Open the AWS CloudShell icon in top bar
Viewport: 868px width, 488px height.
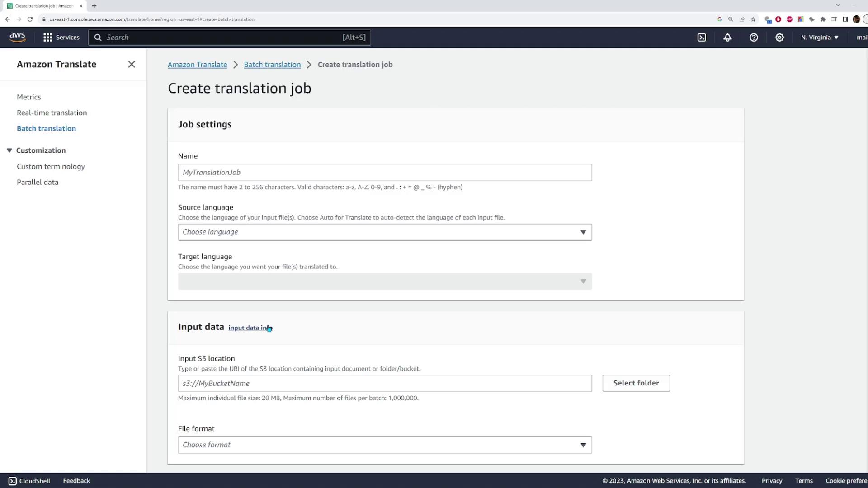[702, 38]
